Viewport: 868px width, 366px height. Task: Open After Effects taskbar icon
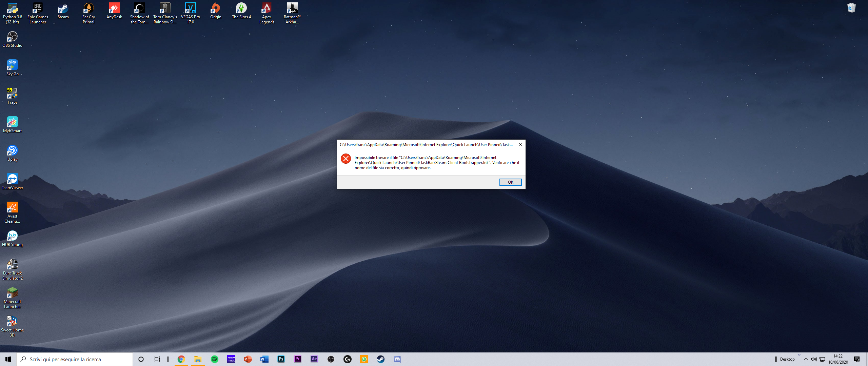pos(314,359)
